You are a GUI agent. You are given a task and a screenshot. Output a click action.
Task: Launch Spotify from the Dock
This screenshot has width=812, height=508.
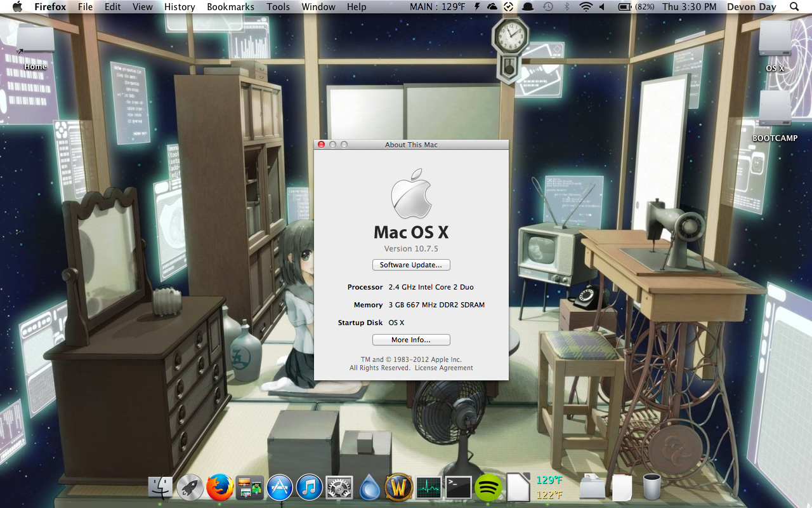click(x=488, y=488)
